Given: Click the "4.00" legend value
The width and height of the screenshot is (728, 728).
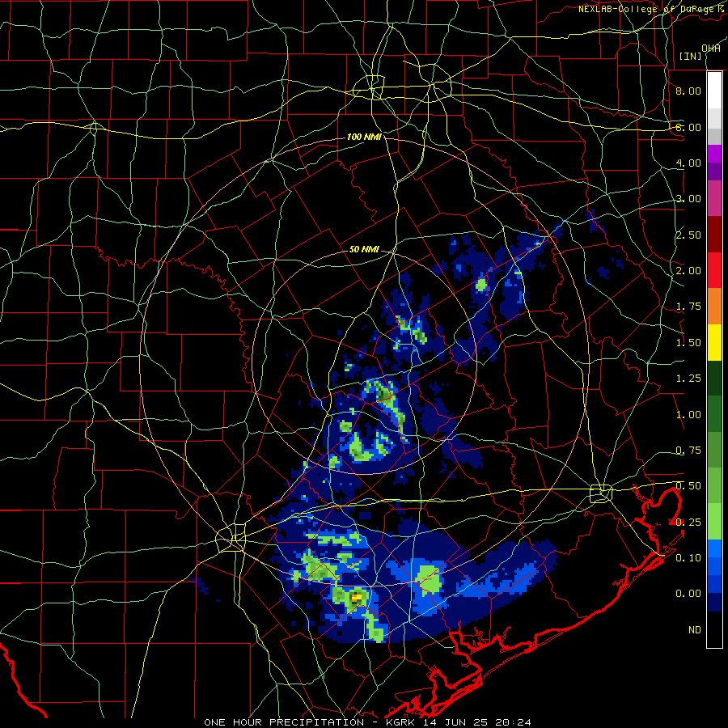Looking at the screenshot, I should [688, 163].
